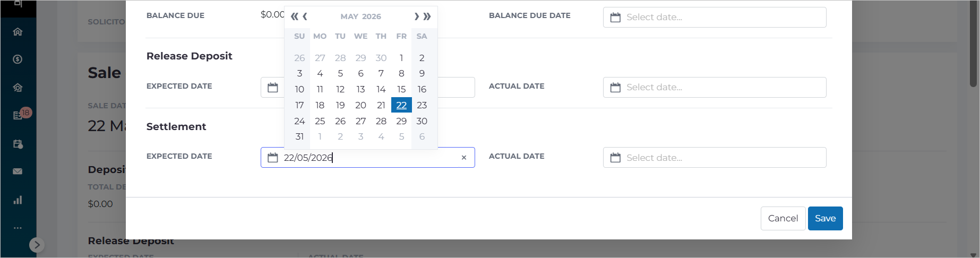980x258 pixels.
Task: Click the MAY 2026 calendar header
Action: tap(361, 16)
